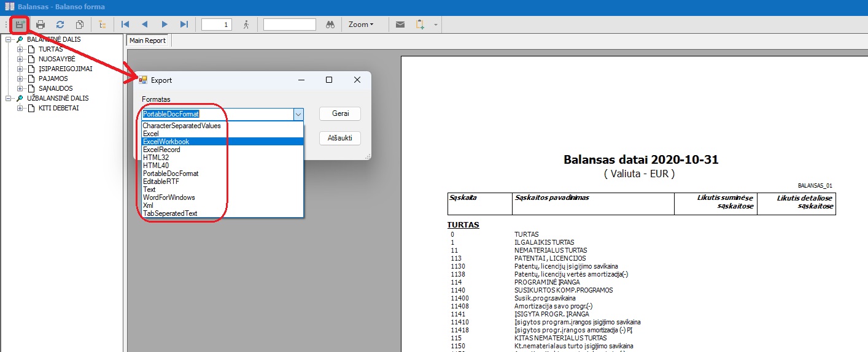Close the Export dialog
The image size is (868, 352).
click(357, 80)
